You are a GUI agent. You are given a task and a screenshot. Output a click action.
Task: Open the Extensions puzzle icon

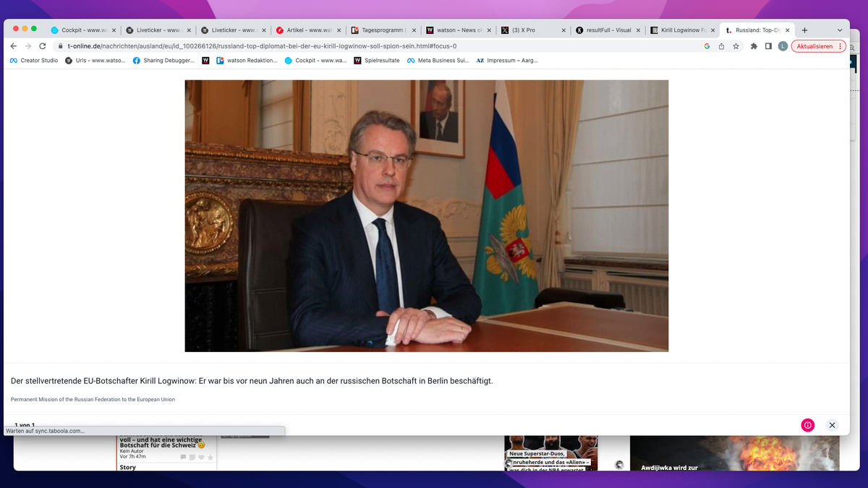(x=754, y=46)
